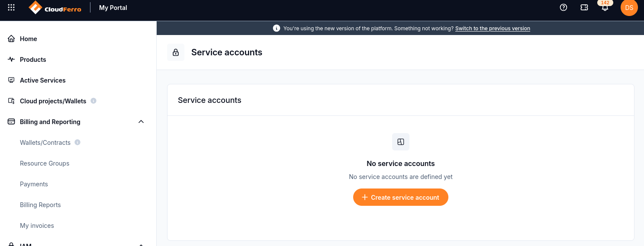
Task: Click Create service account button
Action: click(x=401, y=197)
